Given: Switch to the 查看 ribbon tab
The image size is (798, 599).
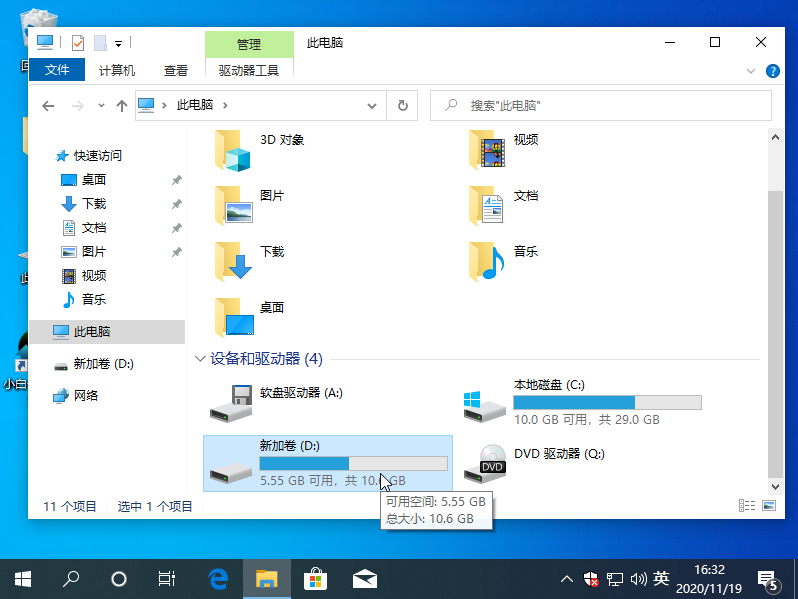Looking at the screenshot, I should [176, 70].
